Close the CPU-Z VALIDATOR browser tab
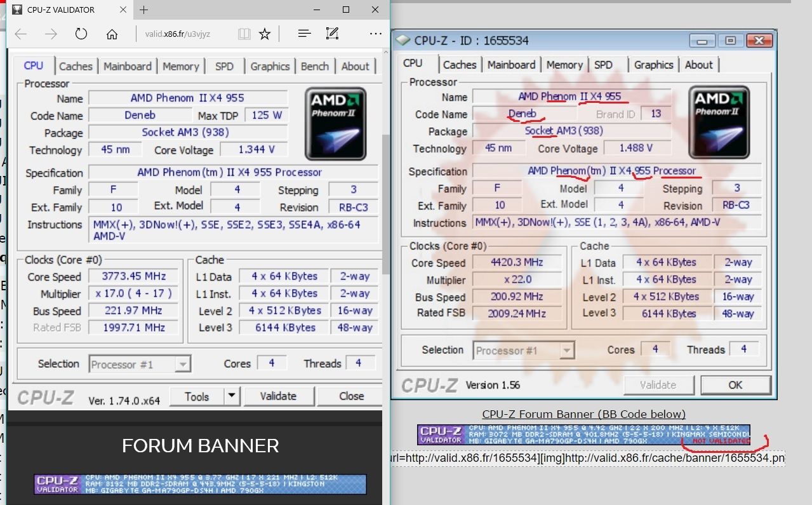The image size is (812, 505). tap(124, 10)
